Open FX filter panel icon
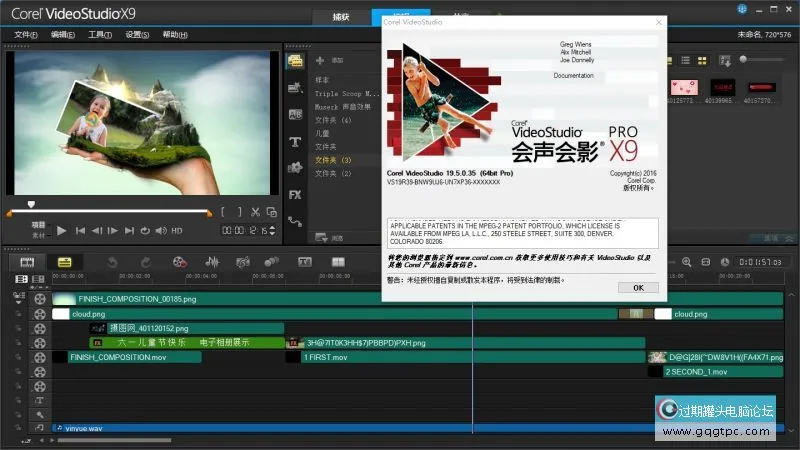800x450 pixels. (295, 194)
